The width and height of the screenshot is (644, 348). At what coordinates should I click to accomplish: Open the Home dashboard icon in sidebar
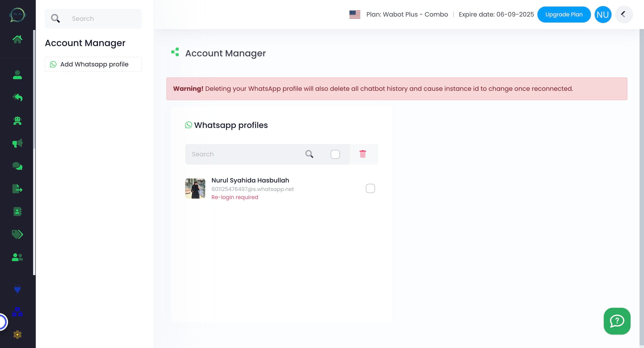(17, 38)
